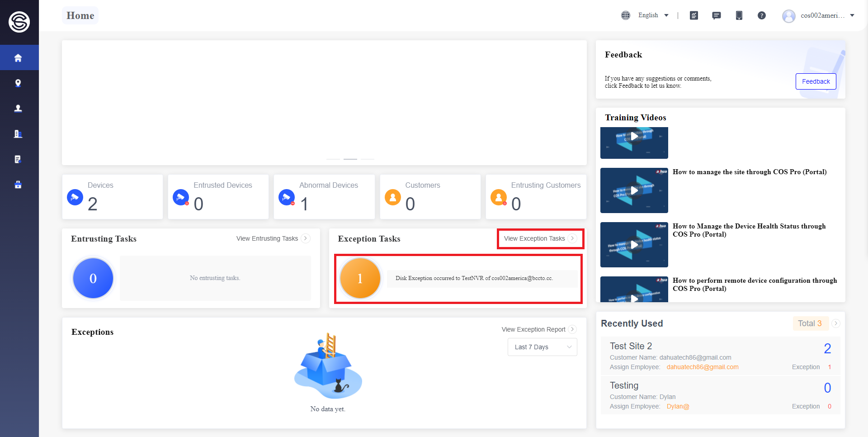Open the messages chat icon

717,15
